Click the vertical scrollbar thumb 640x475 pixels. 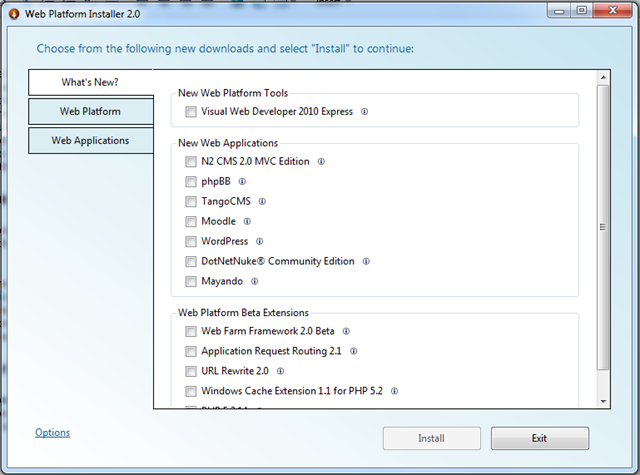(x=603, y=227)
